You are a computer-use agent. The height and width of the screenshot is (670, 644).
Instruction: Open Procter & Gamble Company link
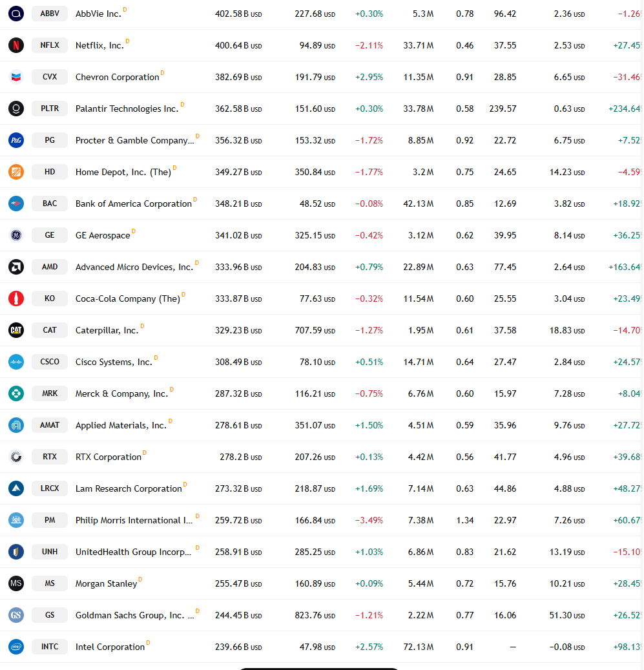(x=134, y=141)
